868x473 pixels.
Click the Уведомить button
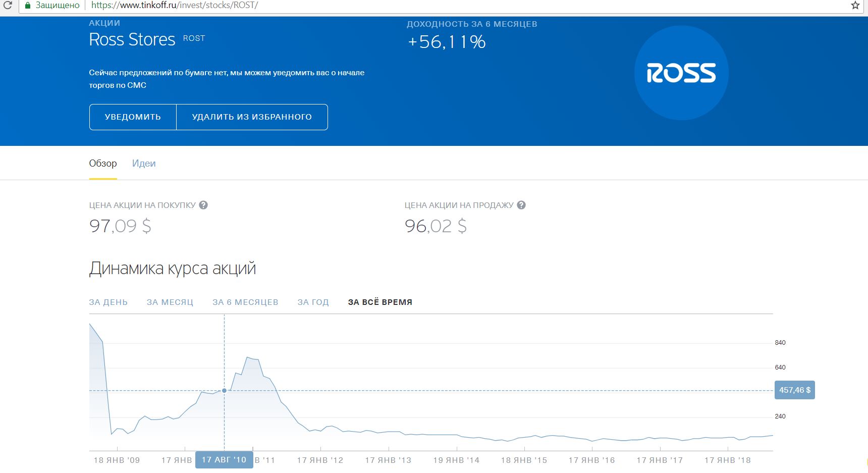pyautogui.click(x=133, y=117)
